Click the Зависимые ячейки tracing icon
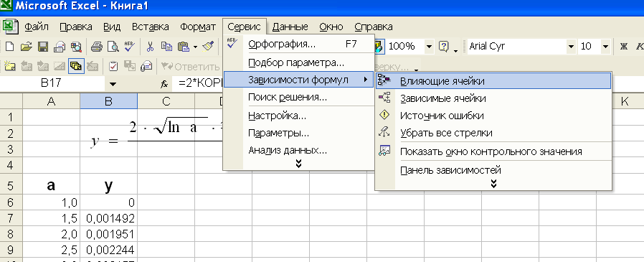This screenshot has width=644, height=262. click(384, 98)
